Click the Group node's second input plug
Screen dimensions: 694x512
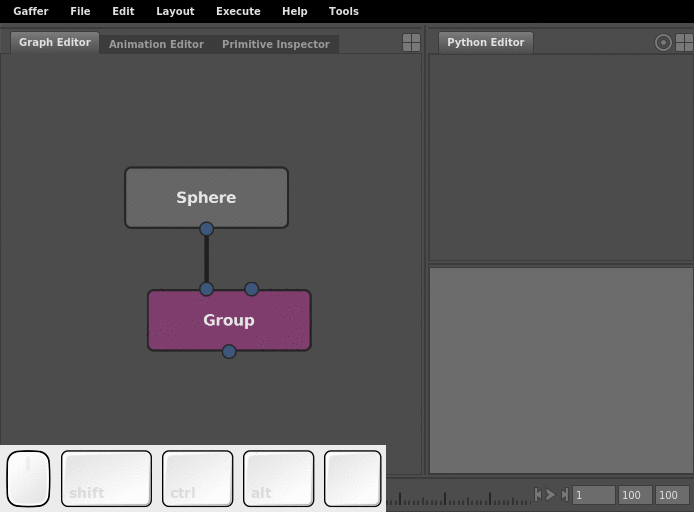click(x=252, y=289)
